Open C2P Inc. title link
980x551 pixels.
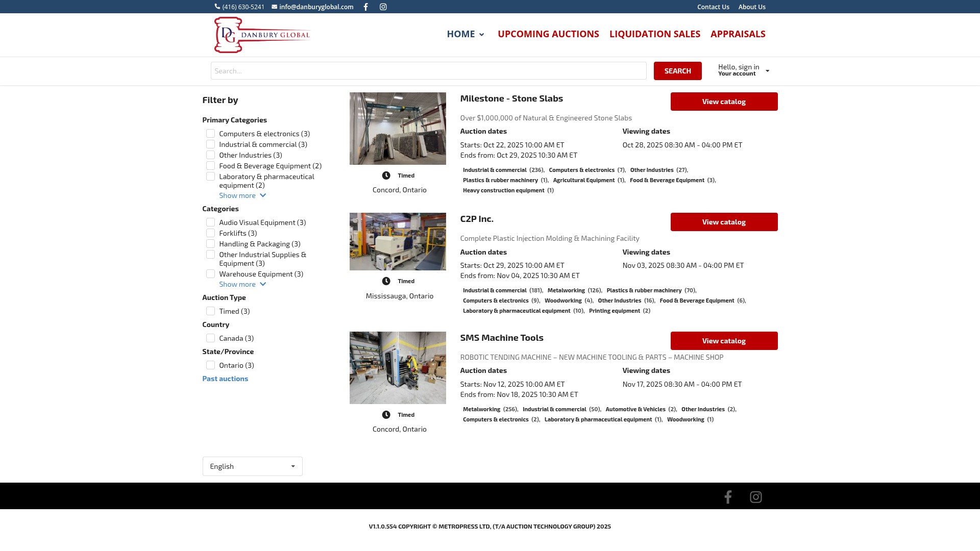tap(477, 219)
